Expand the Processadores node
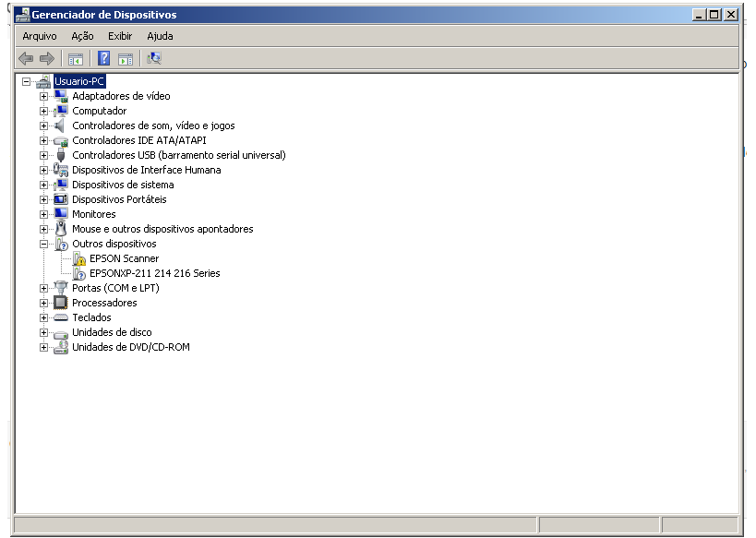The image size is (756, 538). coord(43,304)
